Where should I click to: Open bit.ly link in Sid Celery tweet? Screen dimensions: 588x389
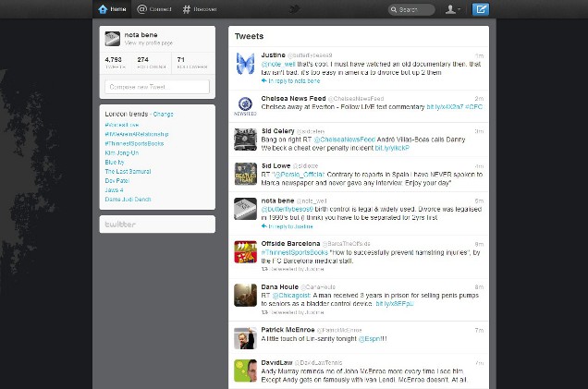tap(392, 148)
